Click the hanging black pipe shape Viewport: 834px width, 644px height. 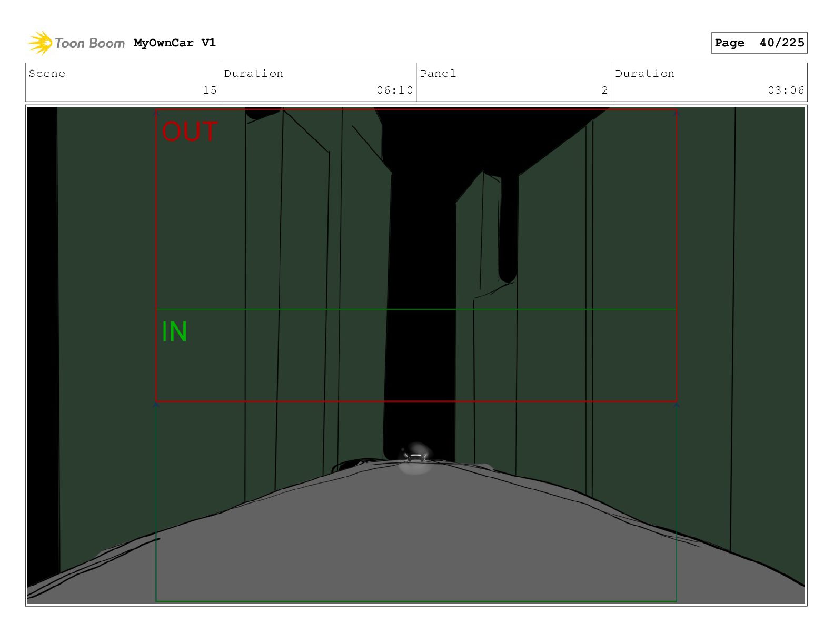(x=508, y=226)
